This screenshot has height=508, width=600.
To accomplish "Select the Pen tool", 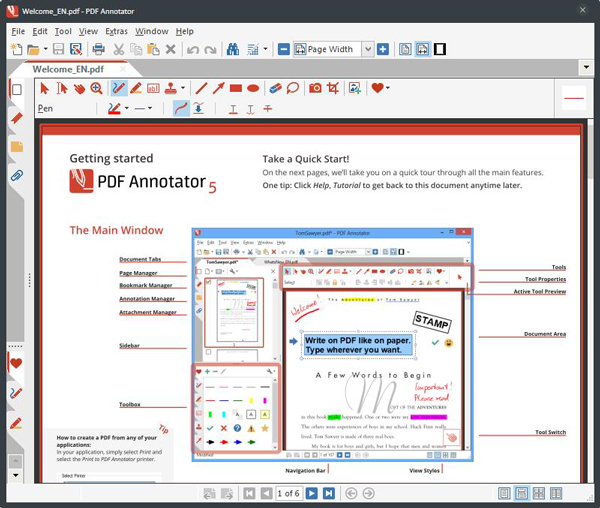I will point(118,88).
